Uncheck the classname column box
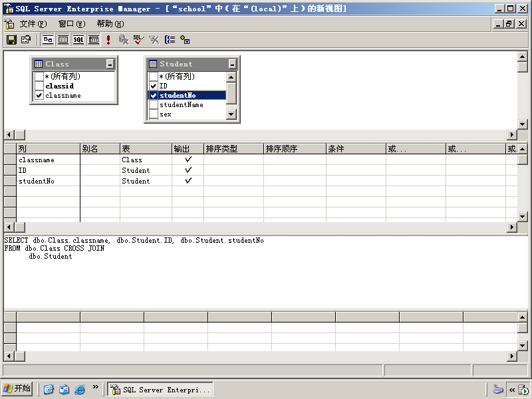The width and height of the screenshot is (532, 399). pos(39,95)
